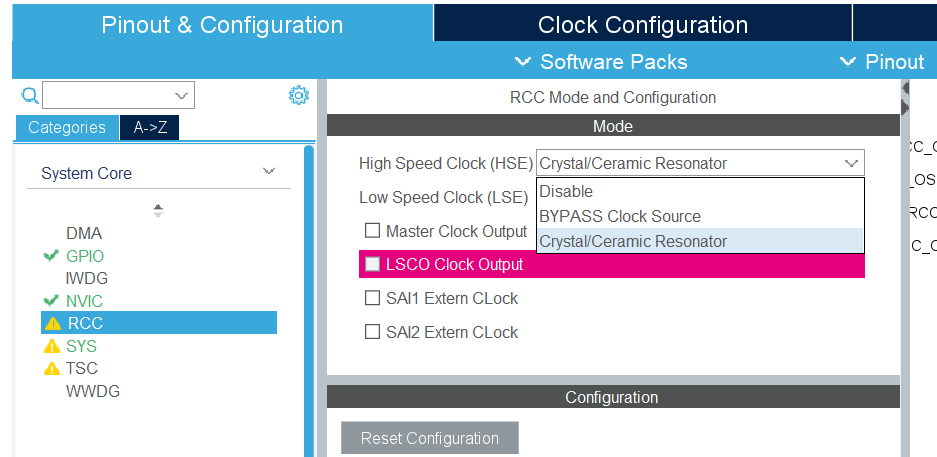Click the RCC yellow warning icon
Viewport: 937px width, 457px height.
tap(53, 323)
